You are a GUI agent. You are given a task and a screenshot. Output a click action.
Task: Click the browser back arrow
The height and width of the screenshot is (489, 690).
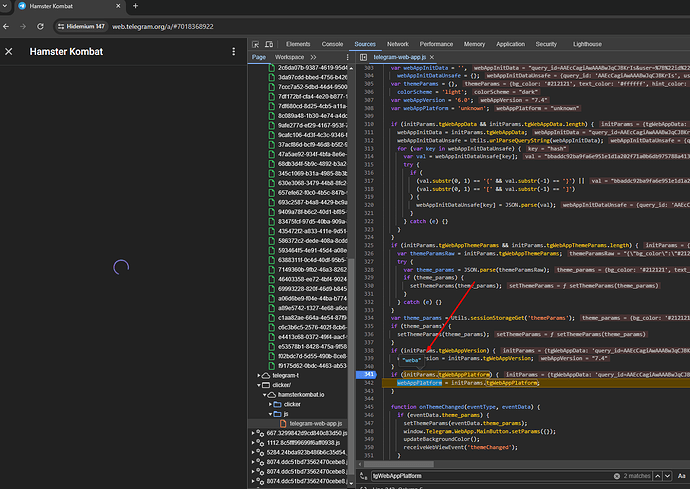point(6,26)
